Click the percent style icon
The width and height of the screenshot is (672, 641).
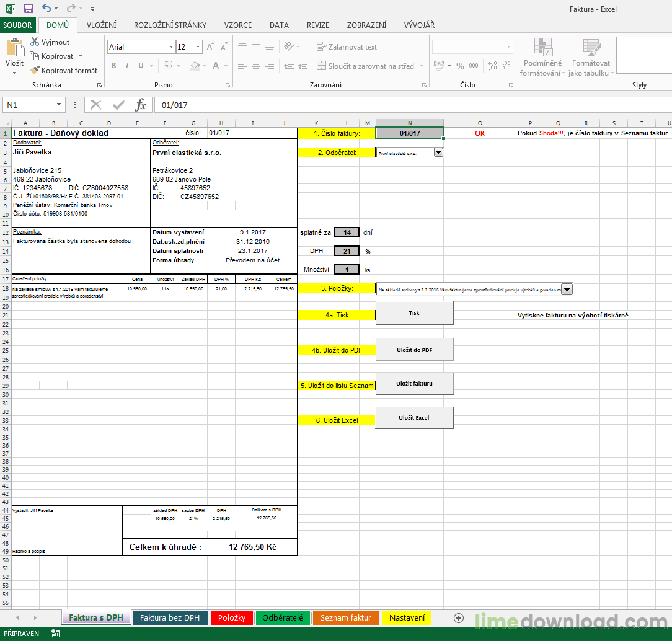460,66
